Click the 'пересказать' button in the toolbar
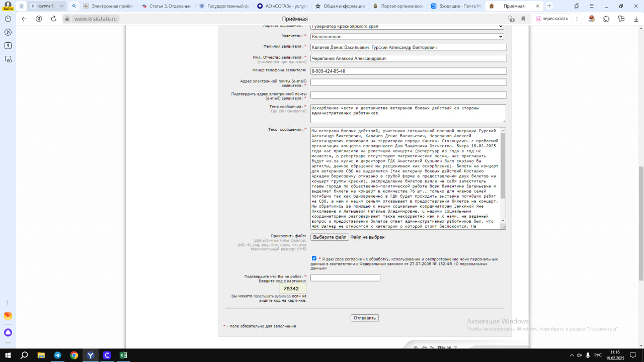 click(x=551, y=19)
